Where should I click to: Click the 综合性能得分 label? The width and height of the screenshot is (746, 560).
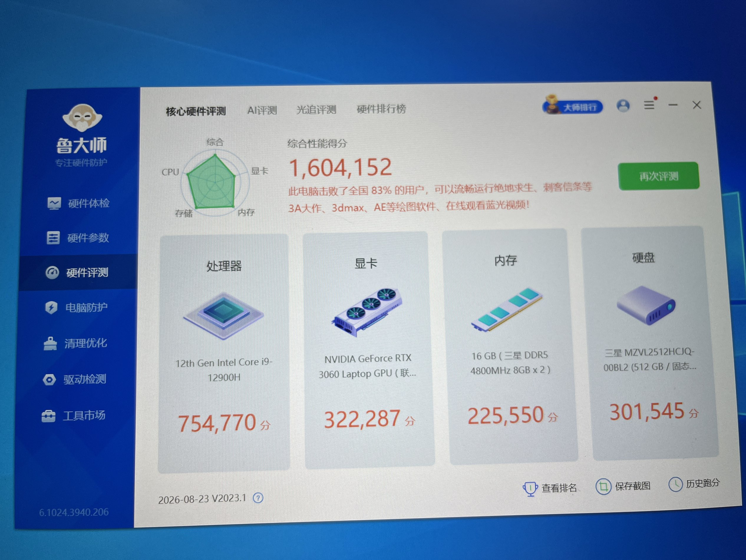(x=317, y=144)
